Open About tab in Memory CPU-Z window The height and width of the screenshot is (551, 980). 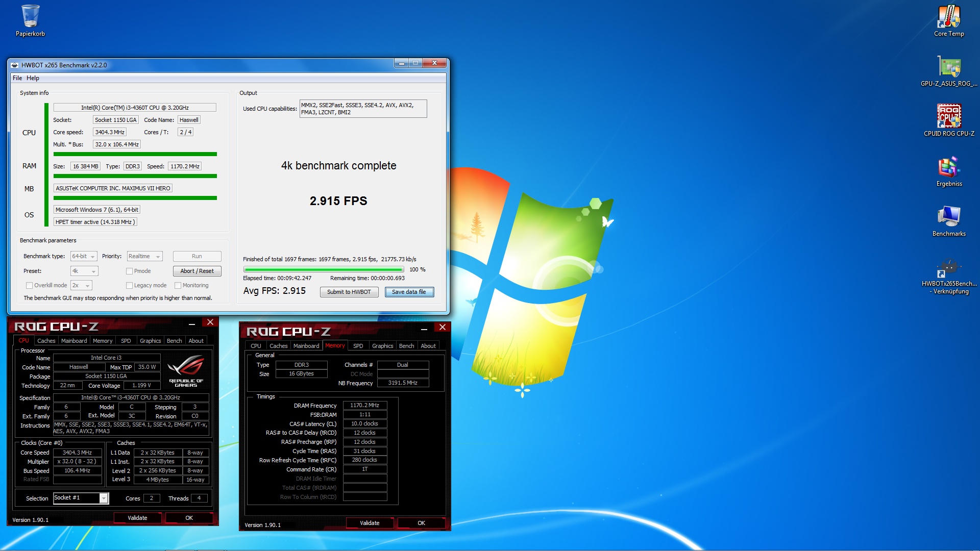tap(428, 346)
